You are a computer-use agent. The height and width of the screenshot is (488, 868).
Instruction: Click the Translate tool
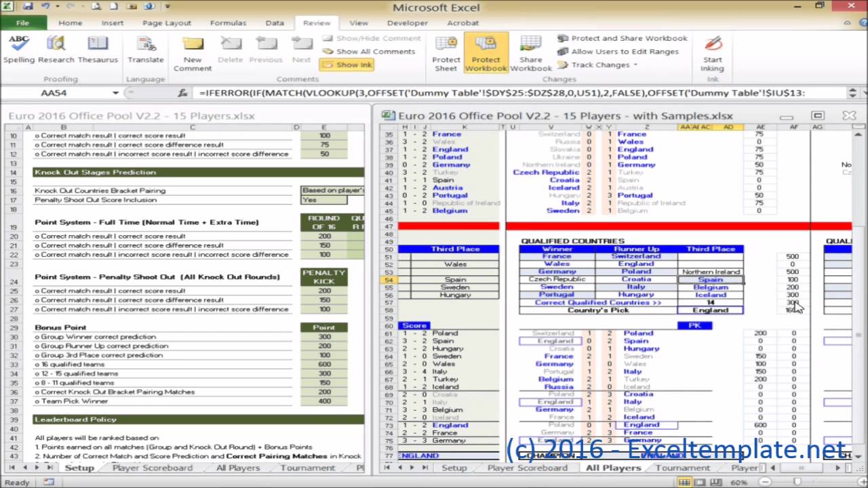[146, 49]
